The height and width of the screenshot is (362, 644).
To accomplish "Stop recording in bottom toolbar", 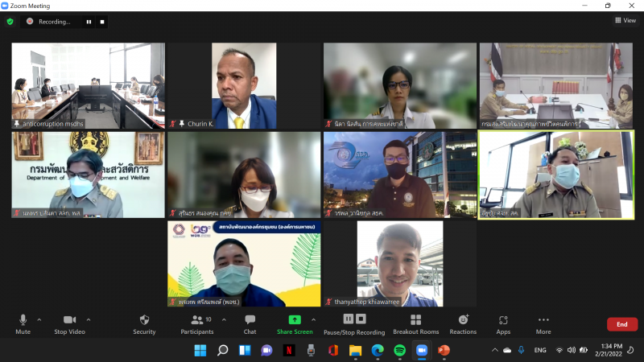I will point(361,319).
